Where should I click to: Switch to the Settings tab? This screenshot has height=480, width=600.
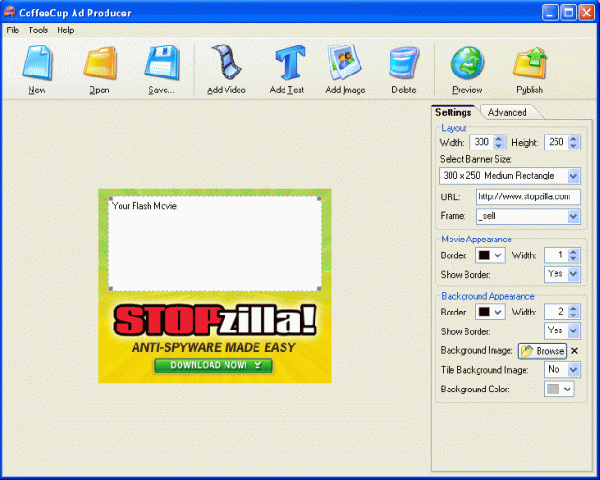pyautogui.click(x=453, y=112)
